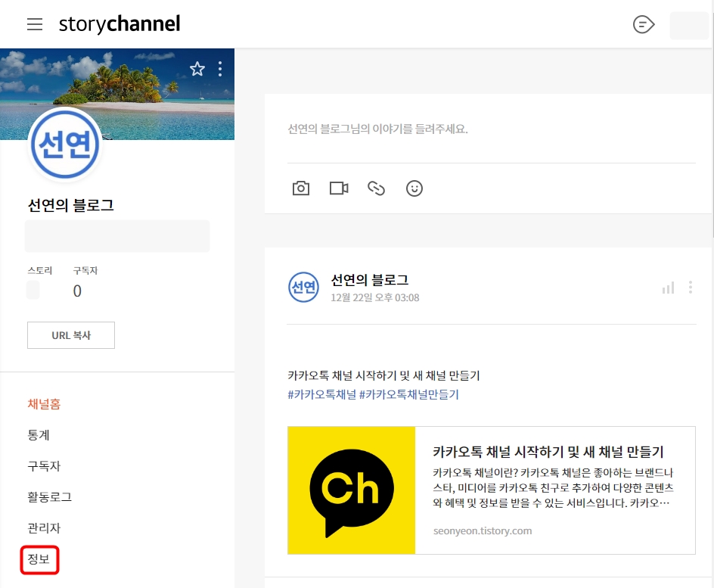
Task: Insert an emoticon using the smiley icon
Action: point(414,188)
